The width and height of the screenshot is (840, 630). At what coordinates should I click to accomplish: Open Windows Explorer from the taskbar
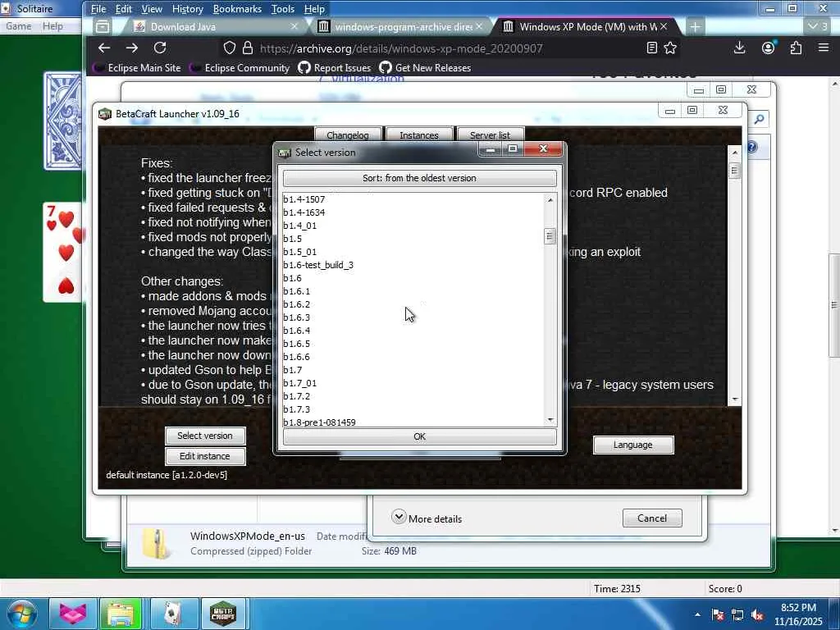pos(121,614)
